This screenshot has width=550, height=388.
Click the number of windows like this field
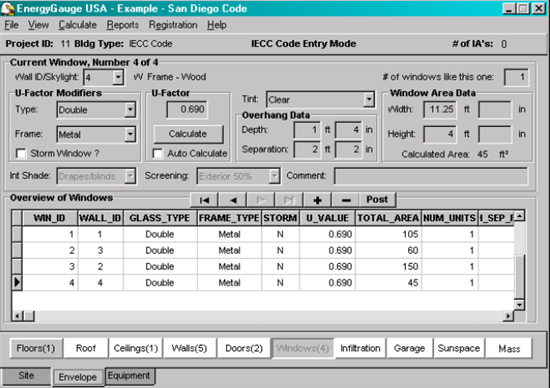516,77
